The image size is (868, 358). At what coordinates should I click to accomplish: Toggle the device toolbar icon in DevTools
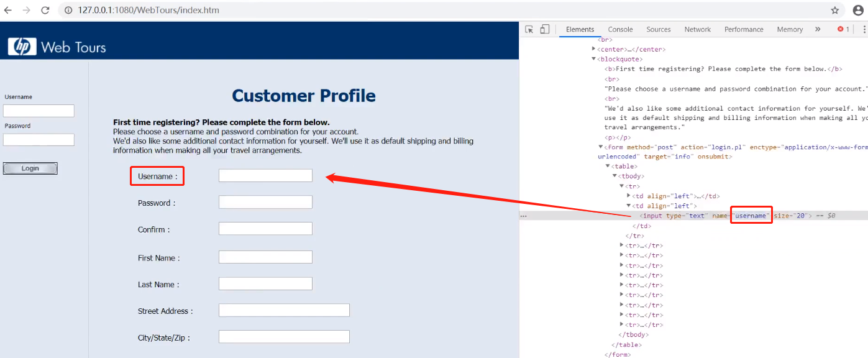[x=544, y=29]
